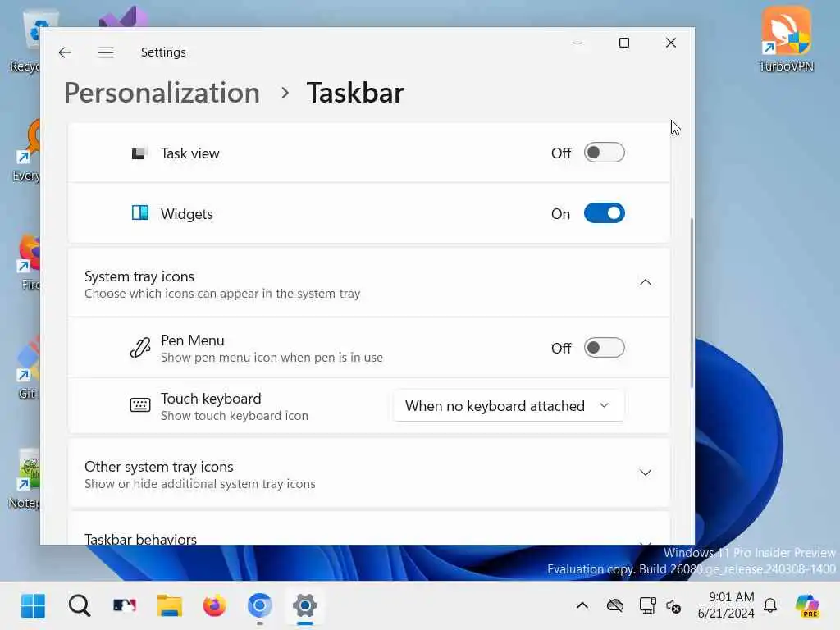Turn on the Task view toggle

[x=605, y=153]
